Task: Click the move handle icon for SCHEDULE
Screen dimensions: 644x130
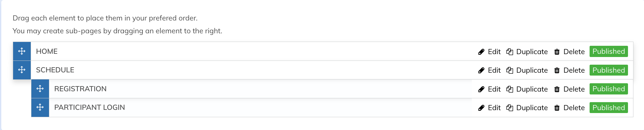Action: pos(22,70)
